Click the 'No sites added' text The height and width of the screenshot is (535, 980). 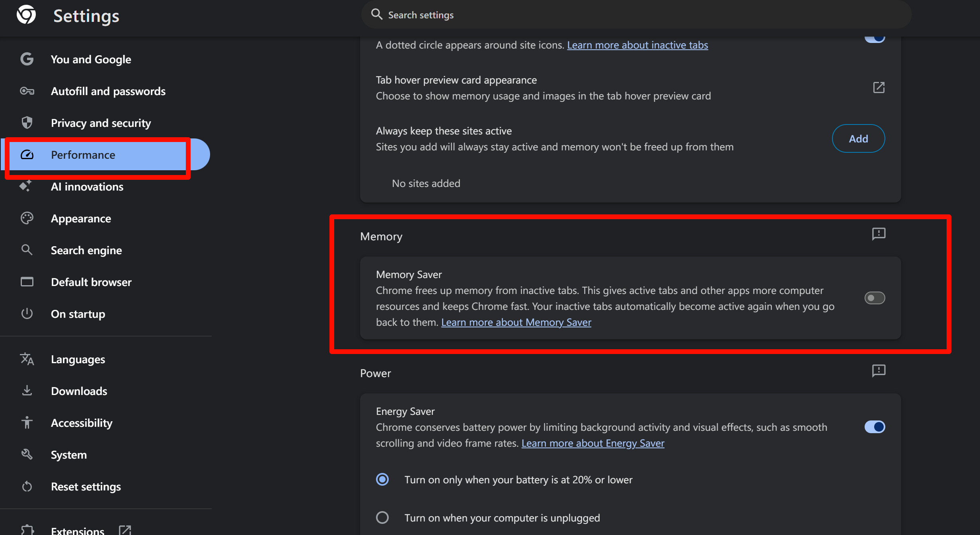426,183
